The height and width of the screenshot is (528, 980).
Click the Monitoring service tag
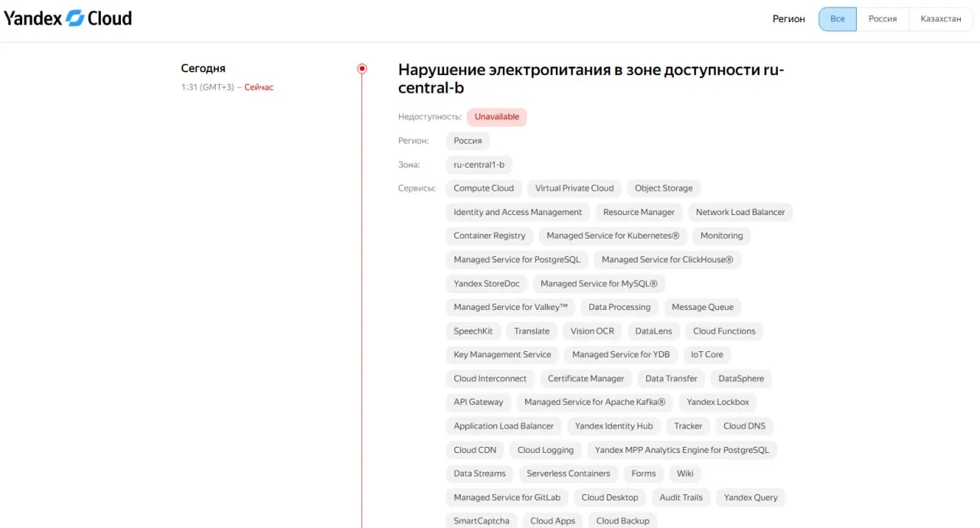pos(722,236)
